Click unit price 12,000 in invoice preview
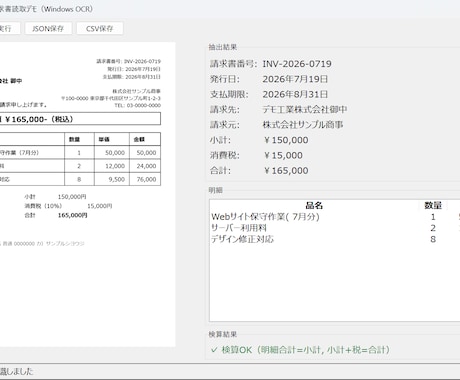This screenshot has height=380, width=460. point(115,166)
